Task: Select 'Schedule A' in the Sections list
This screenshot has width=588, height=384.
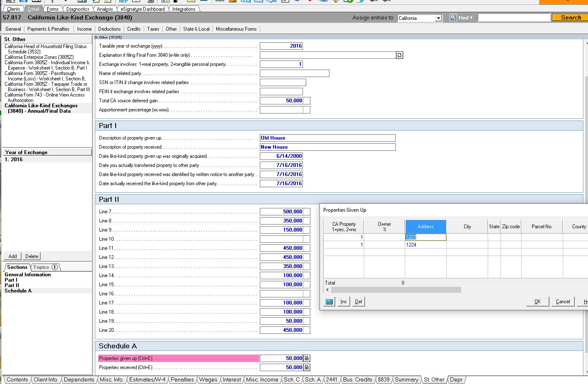Action: pyautogui.click(x=18, y=291)
